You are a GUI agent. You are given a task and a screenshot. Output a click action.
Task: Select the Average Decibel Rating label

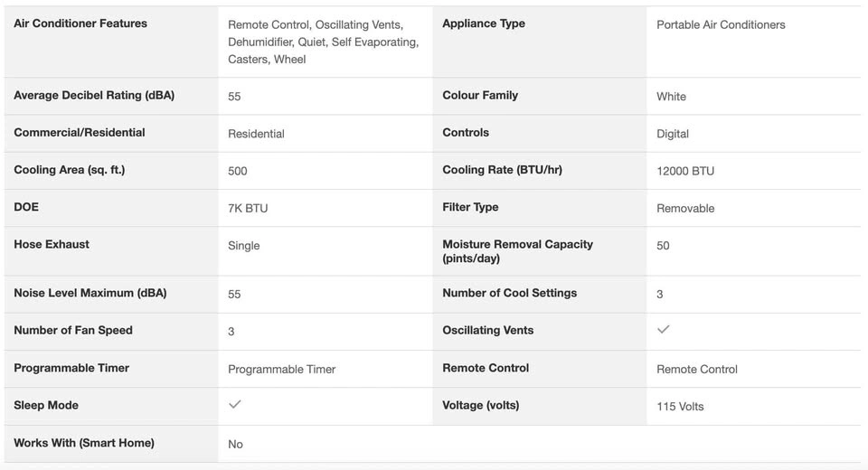[94, 95]
